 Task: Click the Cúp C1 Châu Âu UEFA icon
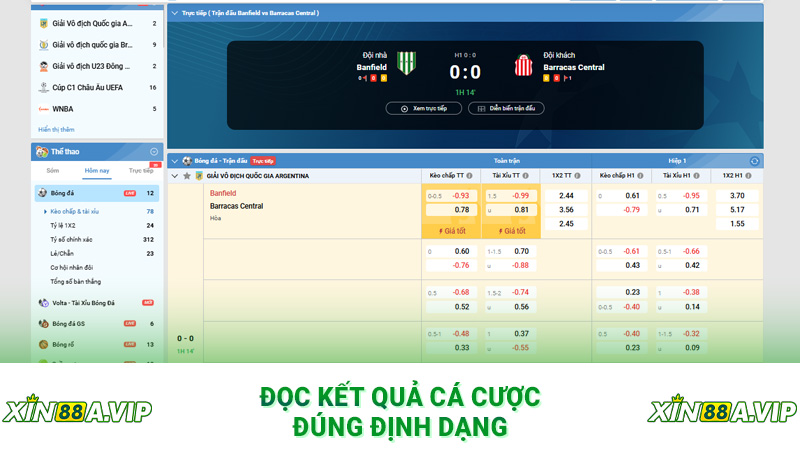(43, 87)
